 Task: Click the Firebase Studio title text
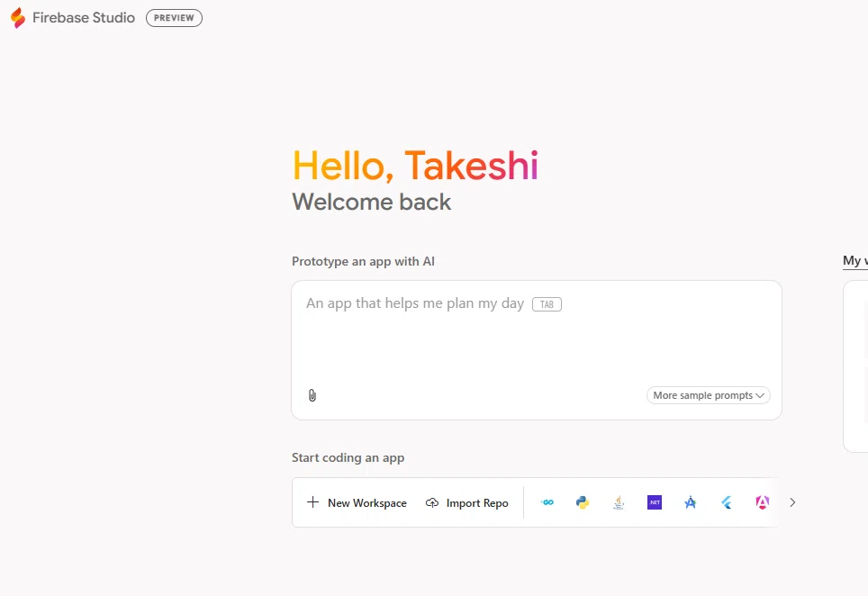pos(84,18)
